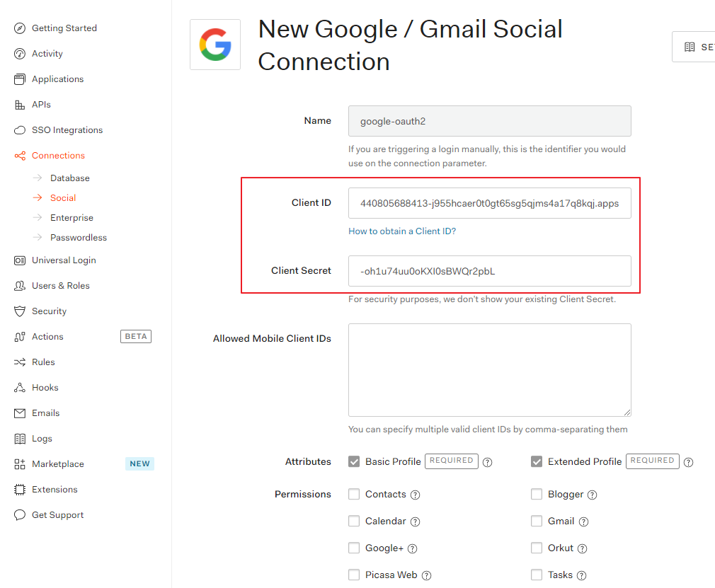715x588 pixels.
Task: Click the Logs book icon
Action: tap(20, 439)
